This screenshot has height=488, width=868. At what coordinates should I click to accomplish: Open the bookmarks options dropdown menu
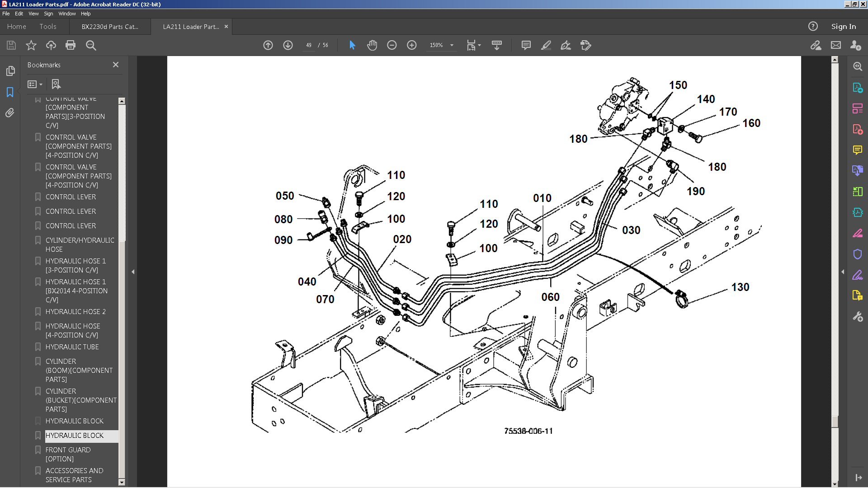(35, 84)
